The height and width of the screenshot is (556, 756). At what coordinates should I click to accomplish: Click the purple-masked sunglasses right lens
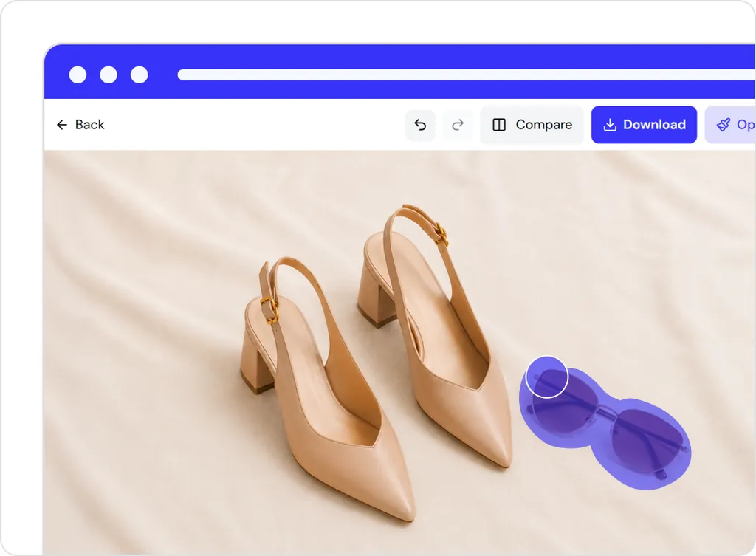(648, 442)
